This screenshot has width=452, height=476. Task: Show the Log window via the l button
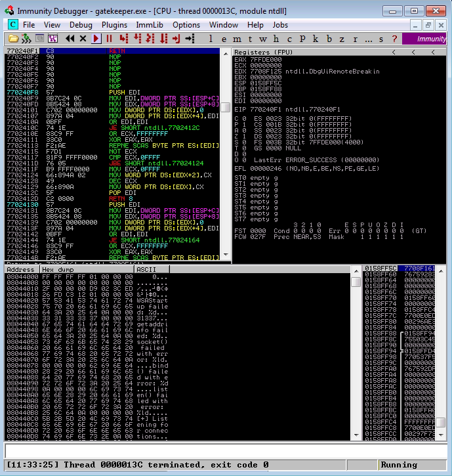pyautogui.click(x=211, y=39)
